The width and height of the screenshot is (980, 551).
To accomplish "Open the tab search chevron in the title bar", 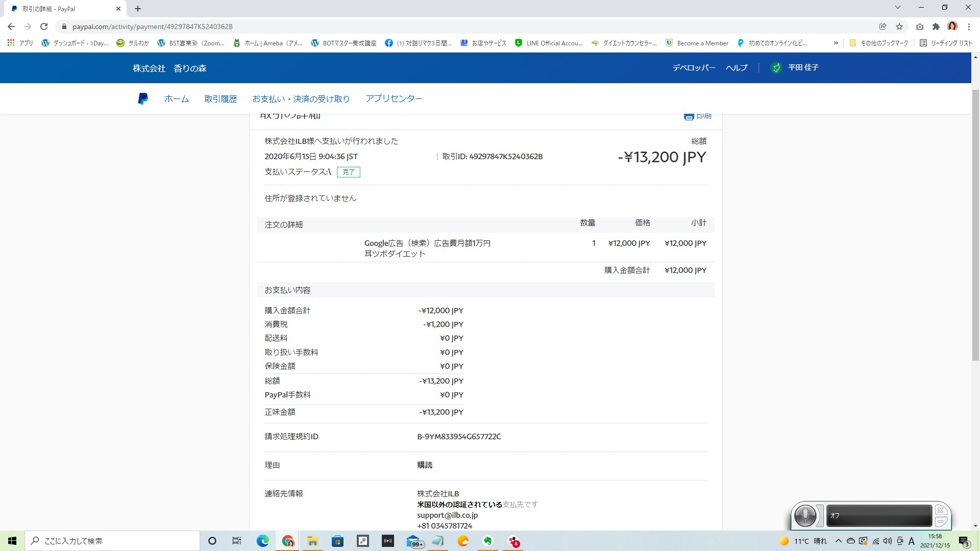I will tap(897, 8).
